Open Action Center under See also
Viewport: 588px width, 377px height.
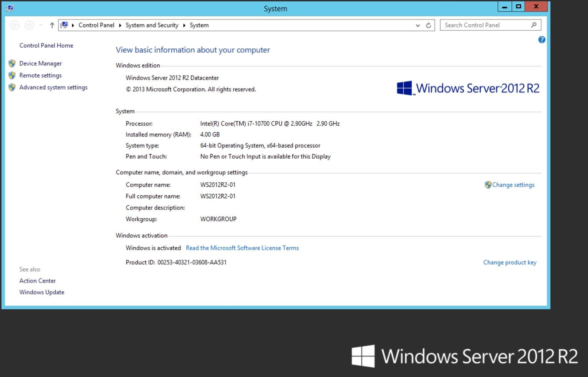37,281
